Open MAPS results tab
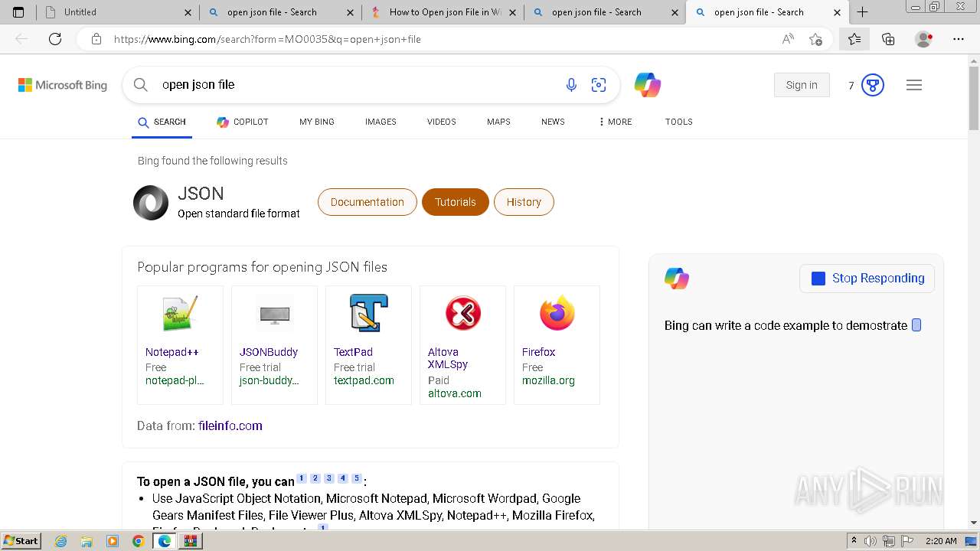 tap(498, 122)
